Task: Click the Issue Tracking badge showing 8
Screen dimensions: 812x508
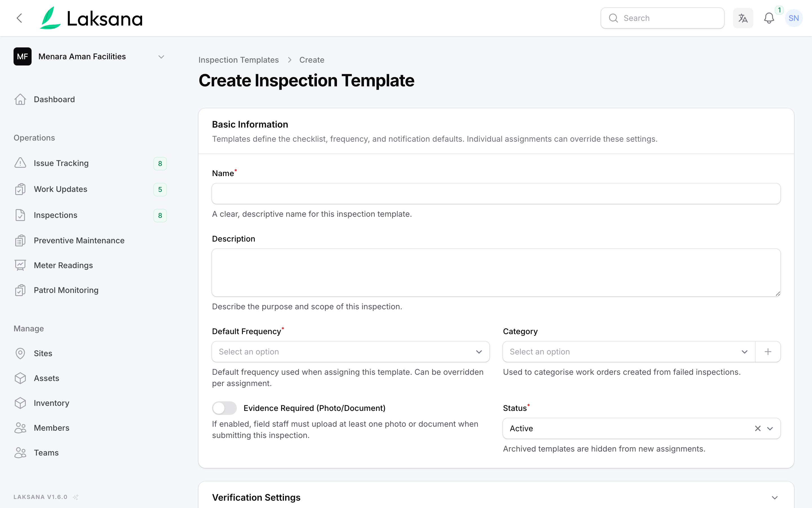Action: (160, 164)
